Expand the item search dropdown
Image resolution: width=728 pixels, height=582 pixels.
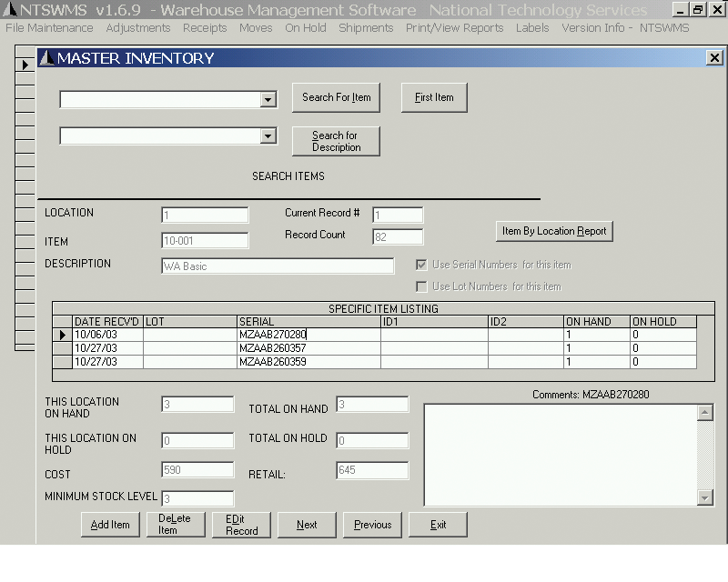[x=268, y=100]
